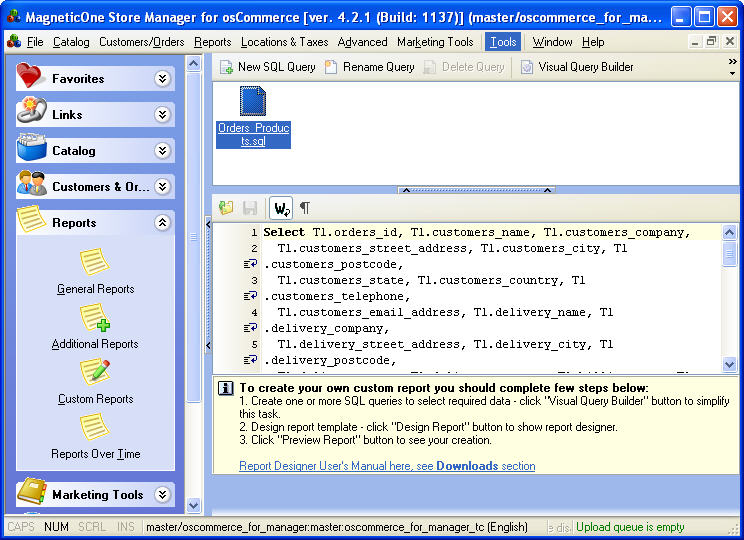Collapse the sidebar using the upper splitter arrow

click(x=208, y=224)
